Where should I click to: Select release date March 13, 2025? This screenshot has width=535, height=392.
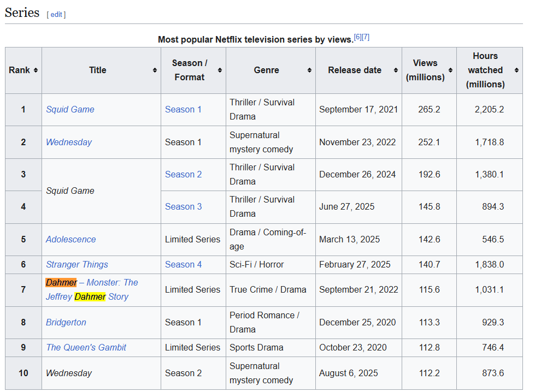(349, 239)
